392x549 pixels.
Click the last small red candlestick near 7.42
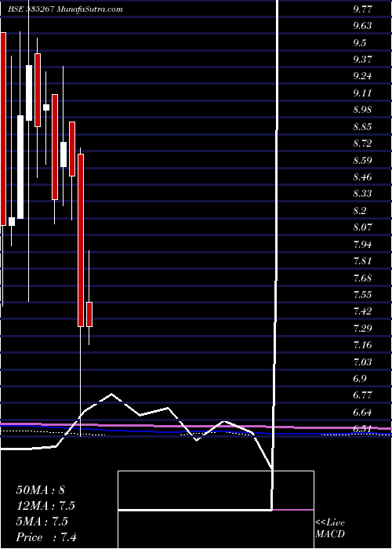tap(89, 314)
